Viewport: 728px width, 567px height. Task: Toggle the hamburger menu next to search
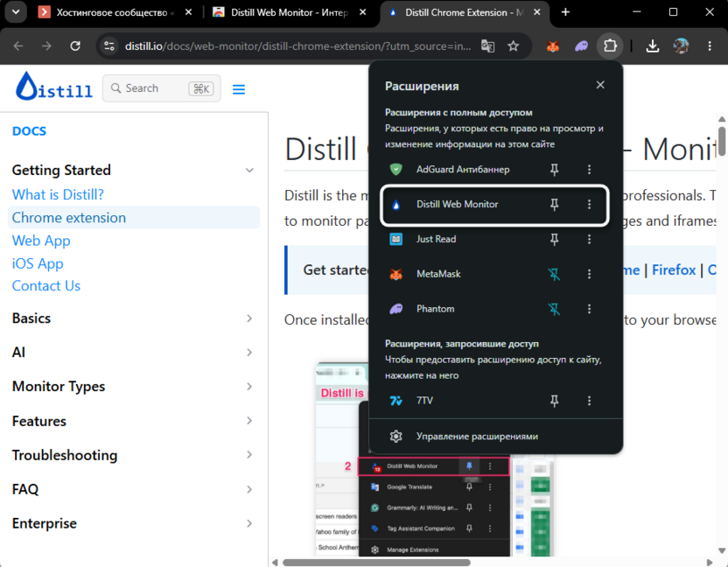[x=239, y=89]
